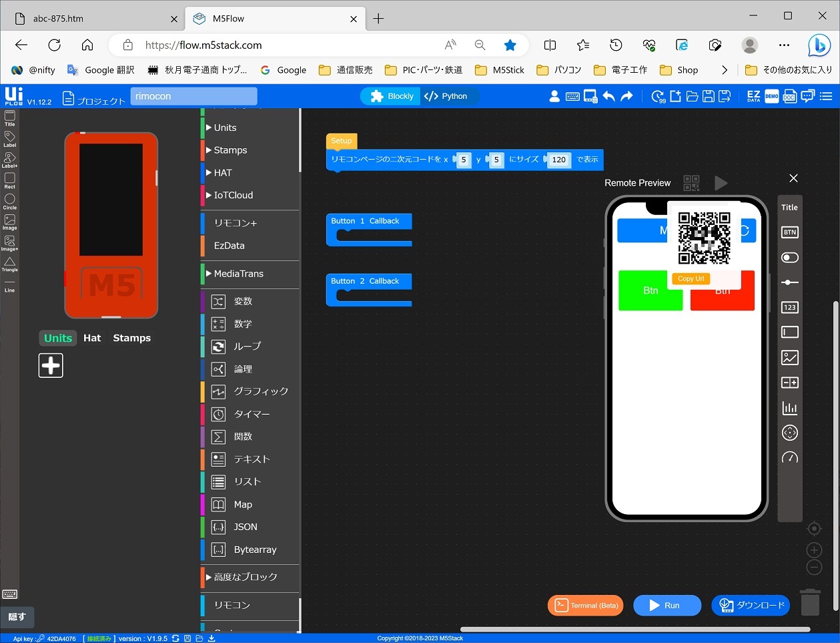Click the green Btn in remote preview

(651, 290)
